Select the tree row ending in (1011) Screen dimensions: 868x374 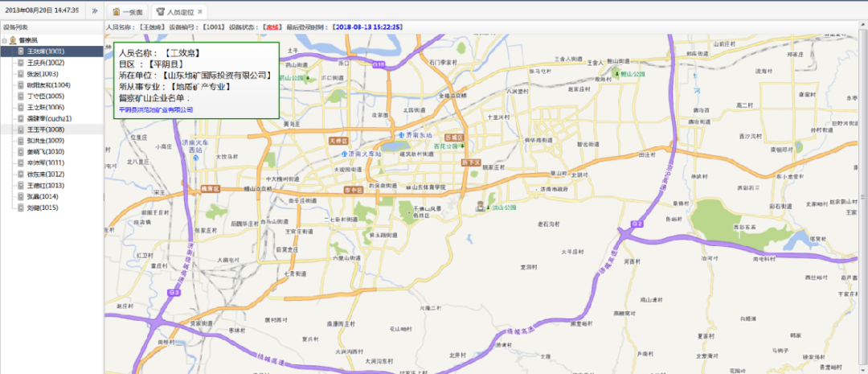(x=52, y=163)
